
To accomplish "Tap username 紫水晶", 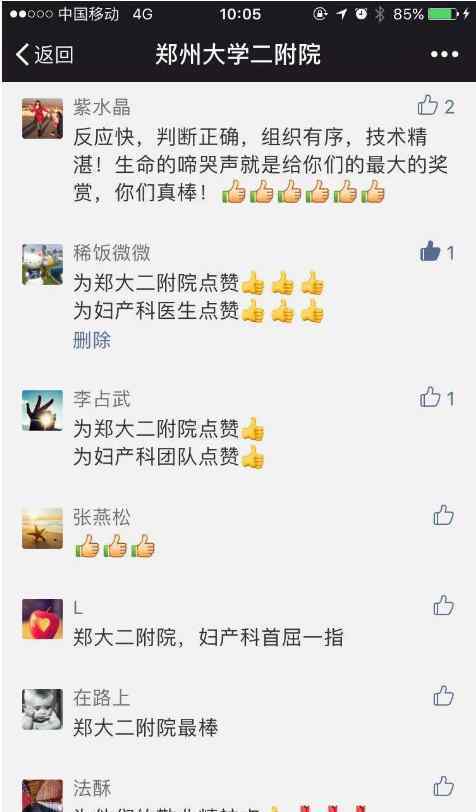I will click(x=102, y=107).
